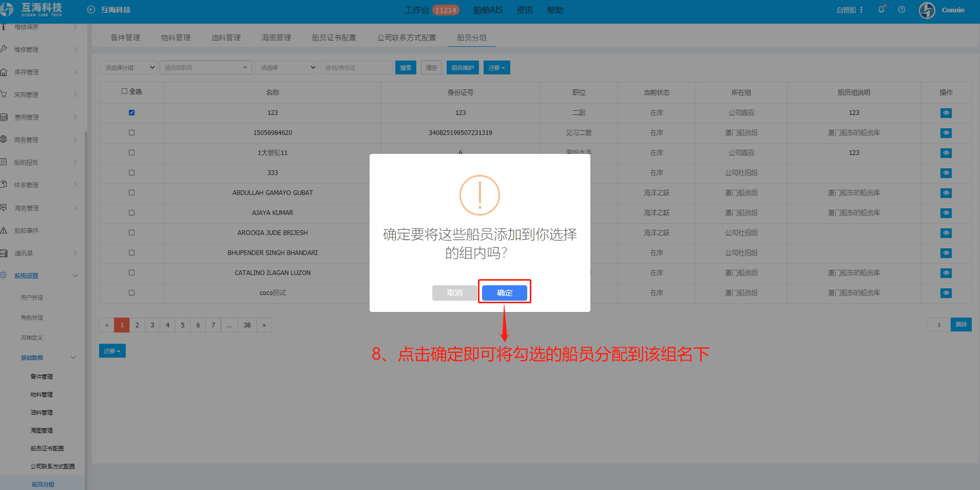Viewport: 980px width, 490px height.
Task: Click the page number jump input field
Action: [x=939, y=325]
